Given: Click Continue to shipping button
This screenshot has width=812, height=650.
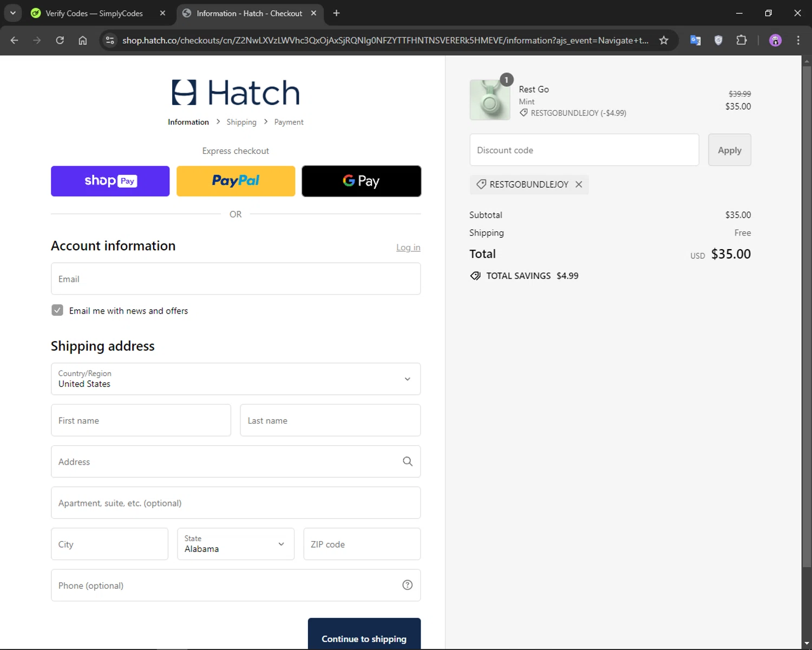Looking at the screenshot, I should (364, 634).
